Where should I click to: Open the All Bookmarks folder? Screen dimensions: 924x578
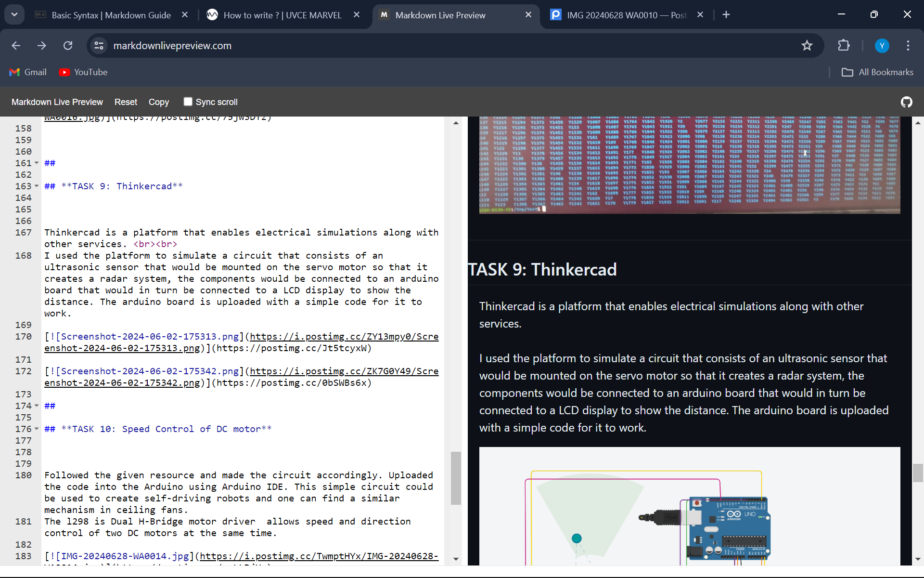(877, 72)
